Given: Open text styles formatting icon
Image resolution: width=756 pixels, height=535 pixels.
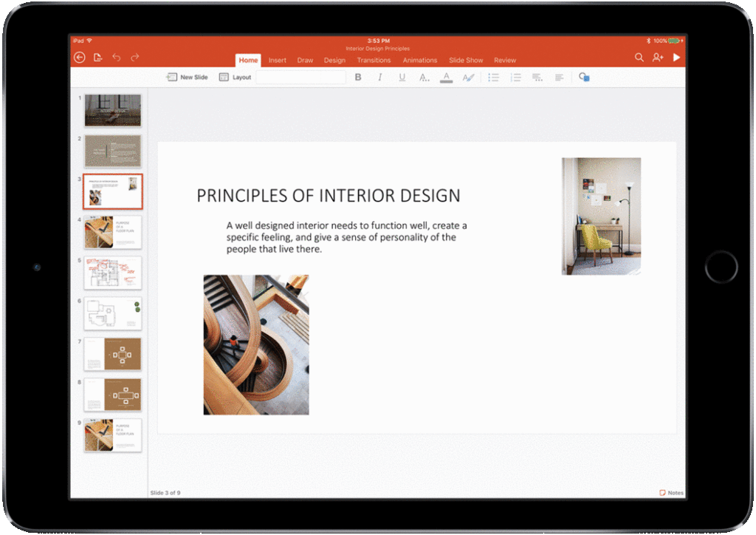Looking at the screenshot, I should pyautogui.click(x=467, y=77).
